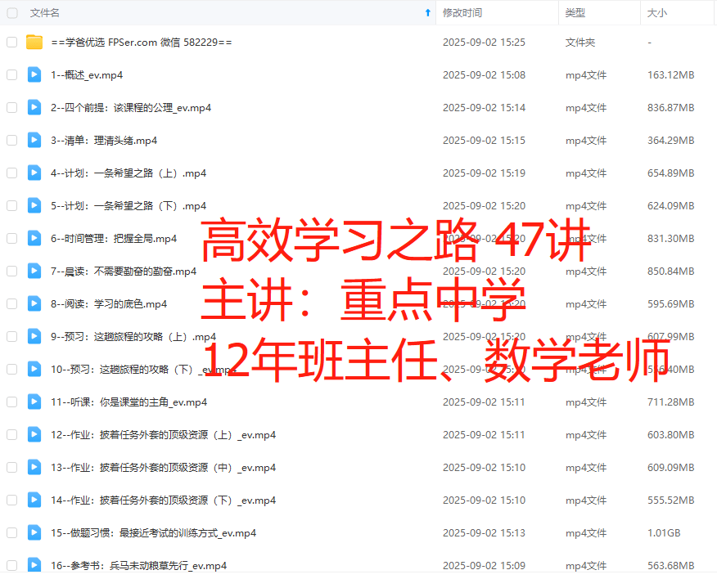Image resolution: width=717 pixels, height=588 pixels.
Task: Click video icon of 16--参考书 file
Action: coord(34,565)
